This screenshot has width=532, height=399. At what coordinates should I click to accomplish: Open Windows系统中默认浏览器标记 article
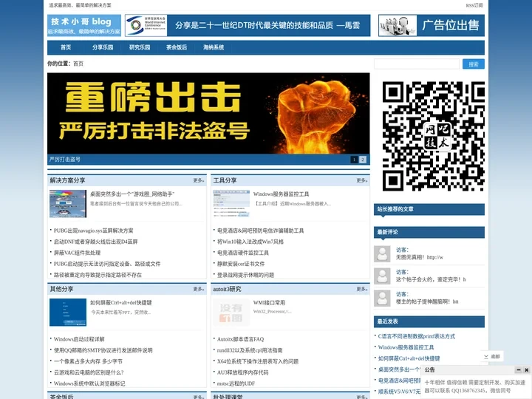pos(89,383)
